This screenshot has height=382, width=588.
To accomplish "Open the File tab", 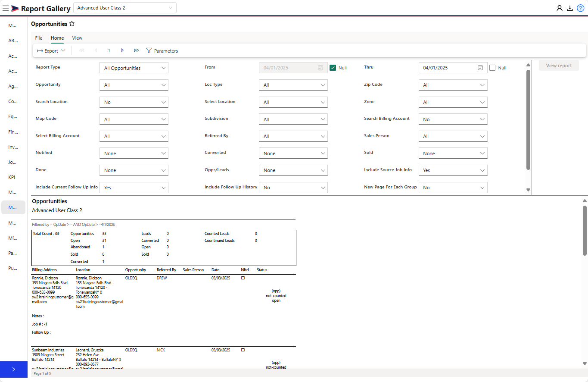I will (39, 38).
